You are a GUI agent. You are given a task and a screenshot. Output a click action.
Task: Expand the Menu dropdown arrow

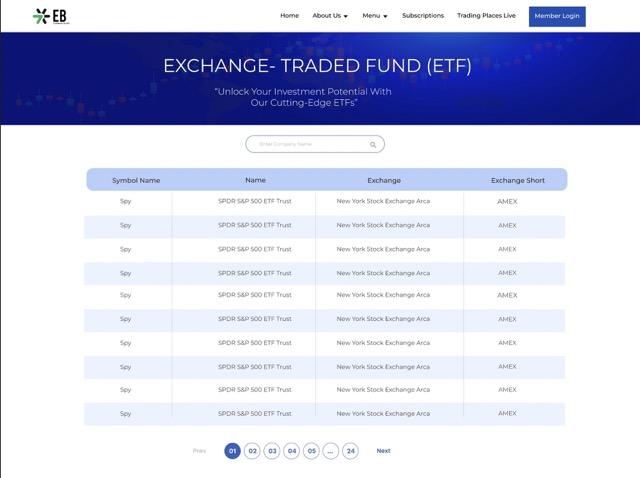[x=385, y=16]
